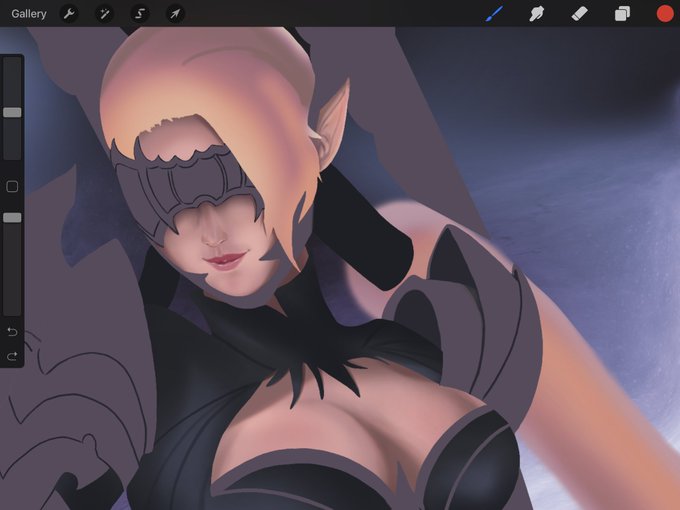This screenshot has height=510, width=680.
Task: Open the Layers panel
Action: pos(622,14)
